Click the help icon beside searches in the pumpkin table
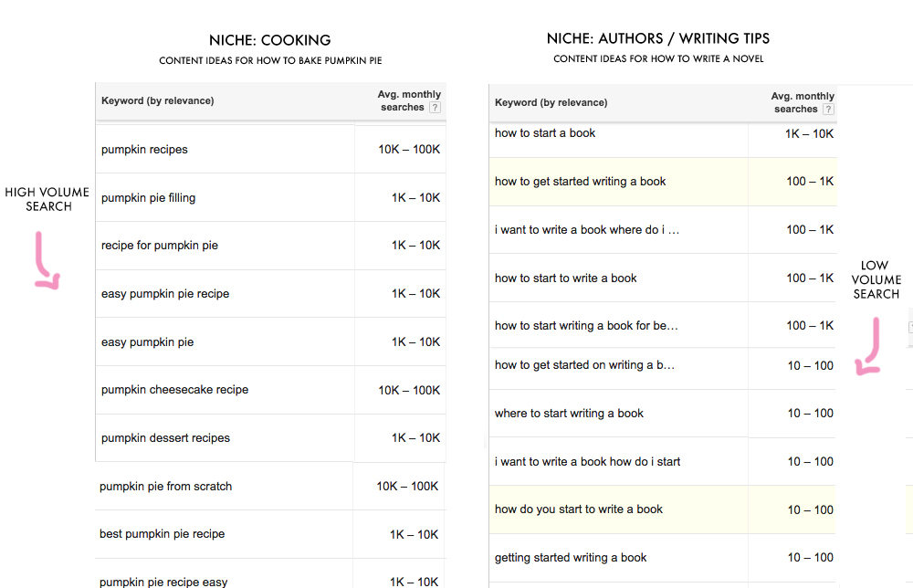This screenshot has width=913, height=588. pos(435,107)
